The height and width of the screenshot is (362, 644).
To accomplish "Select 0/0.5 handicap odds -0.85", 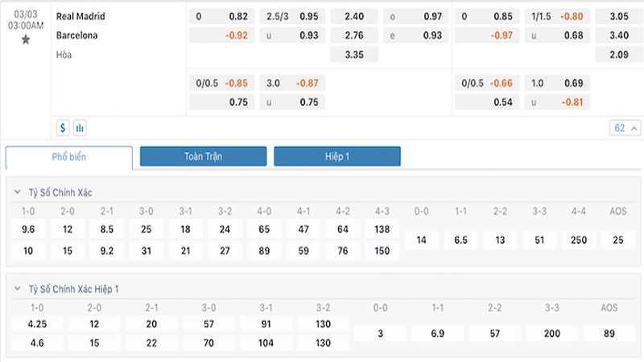I will pos(222,84).
